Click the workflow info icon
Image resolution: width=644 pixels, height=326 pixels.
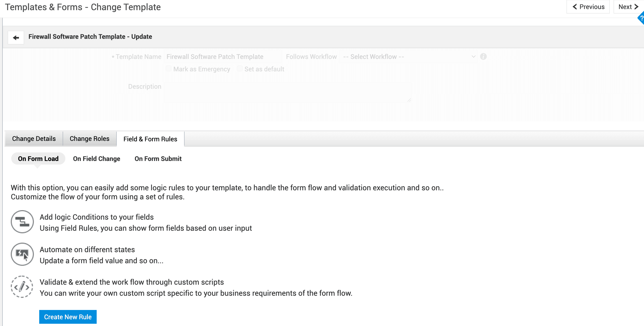[483, 57]
